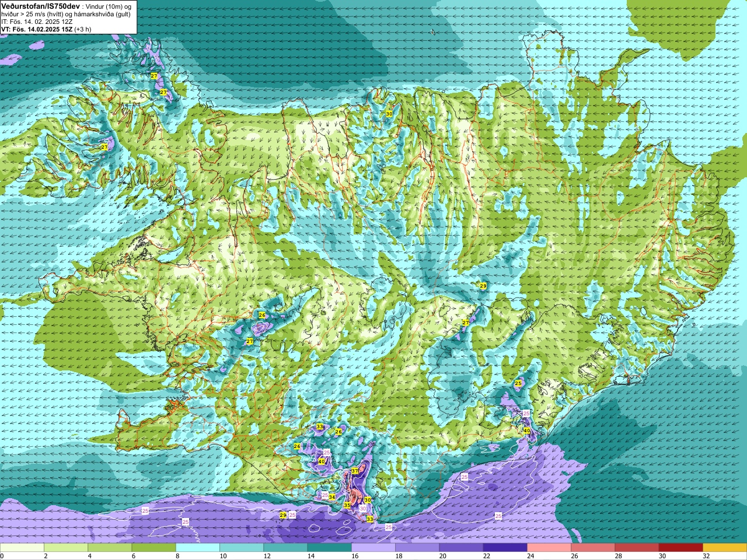Click the yellow 25 gust marker inland
This screenshot has height=560, width=747.
(518, 383)
